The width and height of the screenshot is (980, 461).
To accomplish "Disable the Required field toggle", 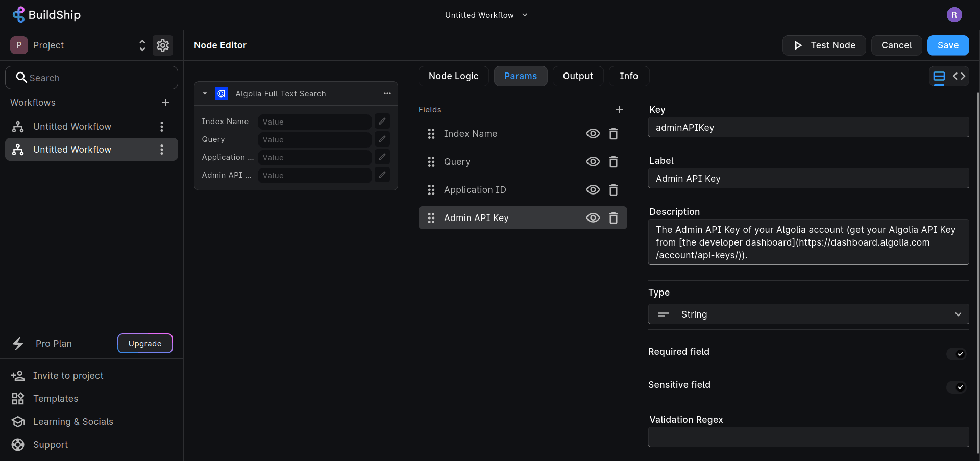I will point(956,354).
